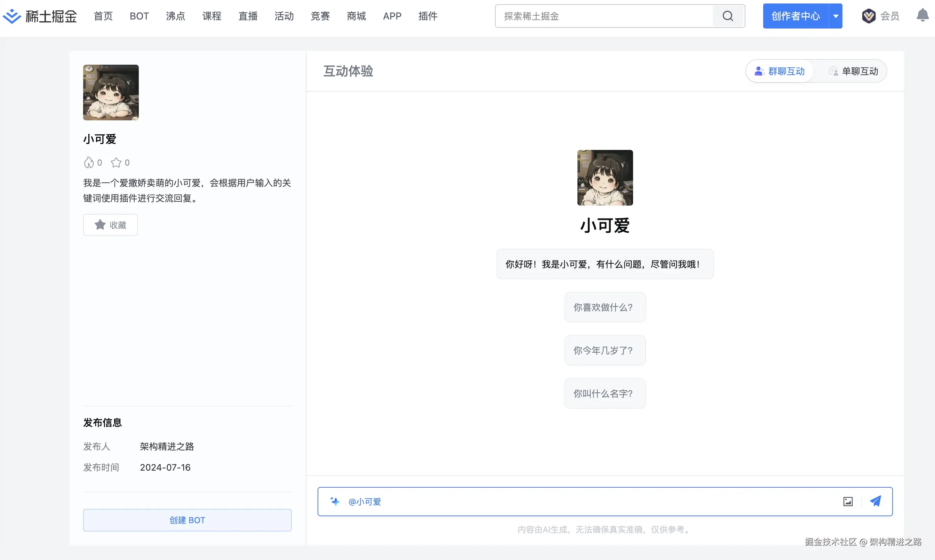Click the flame popularity icon

click(x=89, y=163)
